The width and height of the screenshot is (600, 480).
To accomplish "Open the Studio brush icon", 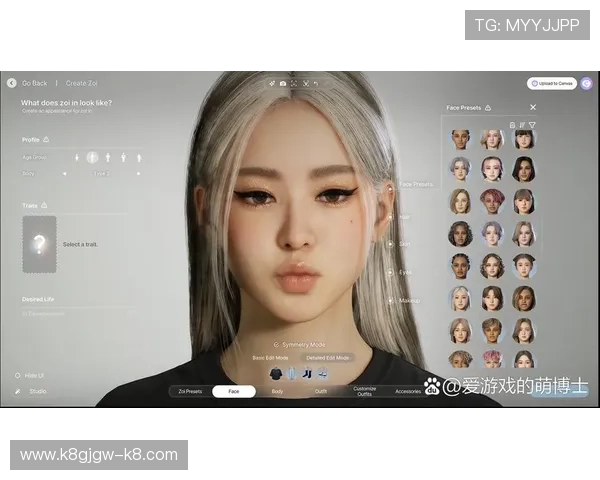I will pos(18,391).
